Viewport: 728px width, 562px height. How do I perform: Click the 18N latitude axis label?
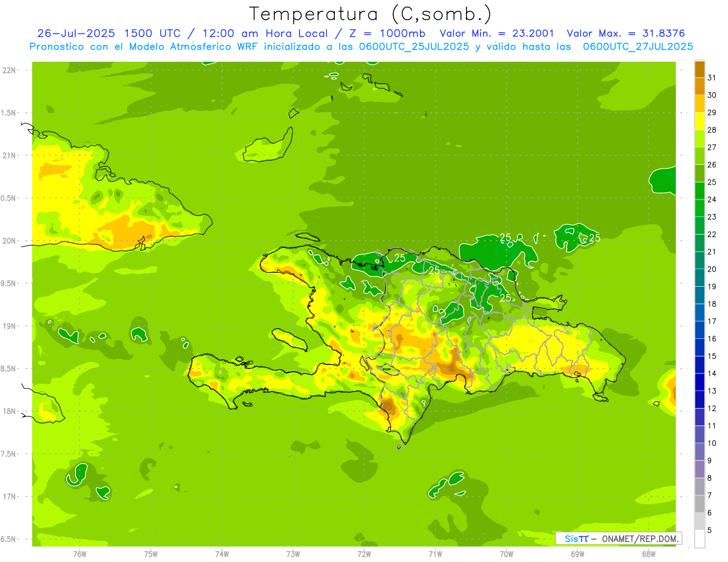(x=8, y=411)
